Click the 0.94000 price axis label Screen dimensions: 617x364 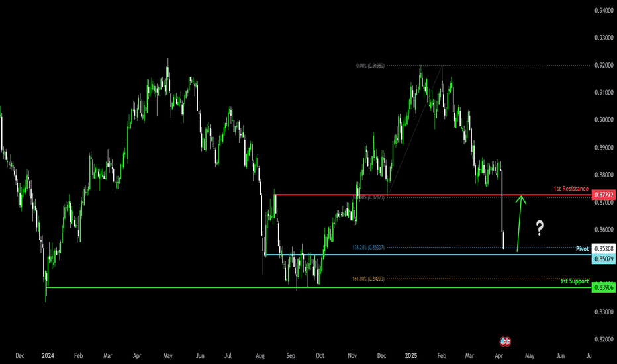point(604,11)
